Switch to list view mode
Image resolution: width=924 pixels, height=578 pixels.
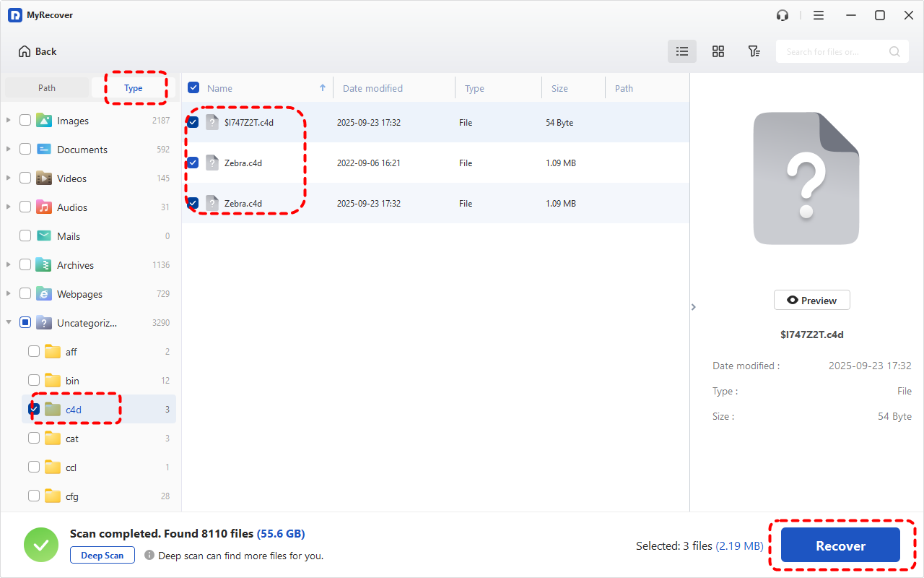pos(682,51)
